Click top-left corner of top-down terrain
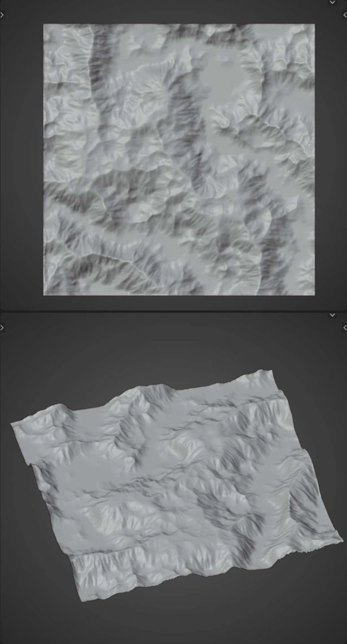Viewport: 347px width, 644px height. pyautogui.click(x=45, y=25)
